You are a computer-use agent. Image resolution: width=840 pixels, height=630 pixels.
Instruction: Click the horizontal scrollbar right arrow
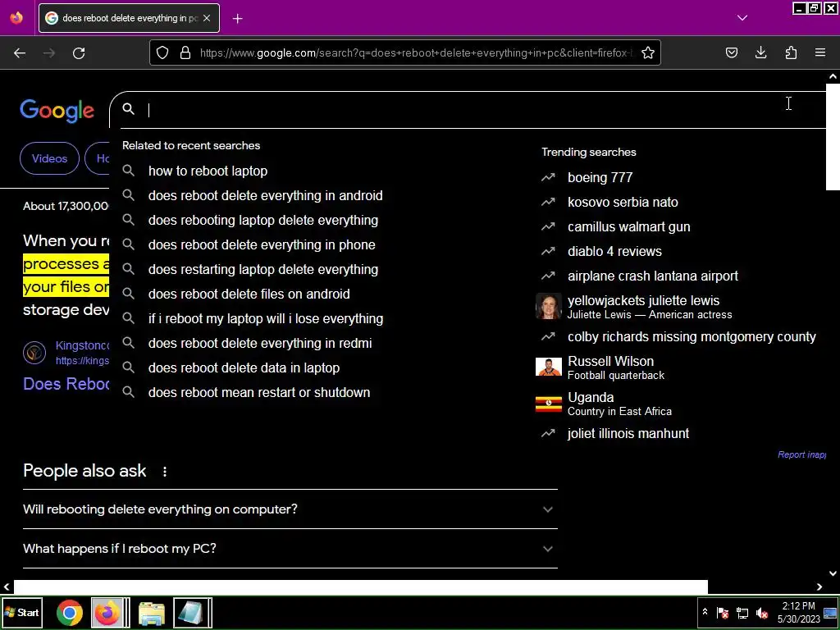(819, 587)
